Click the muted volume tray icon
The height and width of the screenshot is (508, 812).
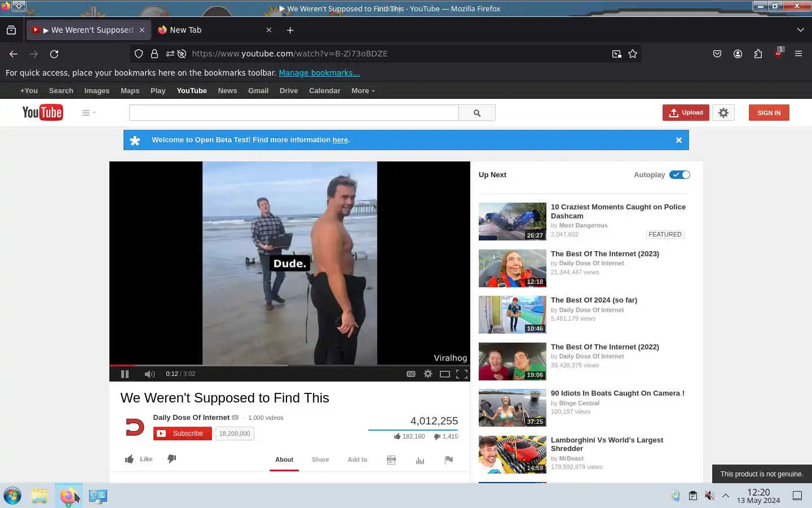click(x=709, y=496)
